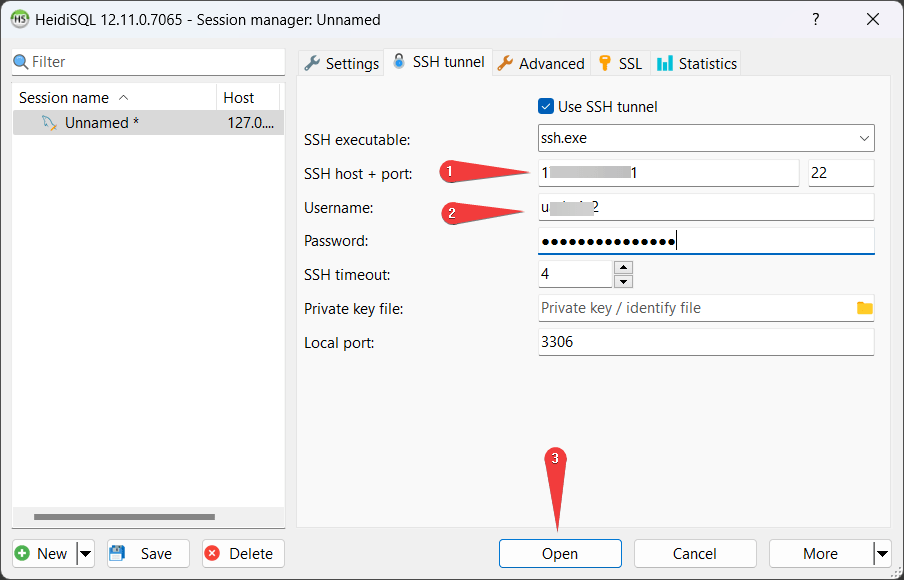Expand the More button dropdown arrow

881,553
